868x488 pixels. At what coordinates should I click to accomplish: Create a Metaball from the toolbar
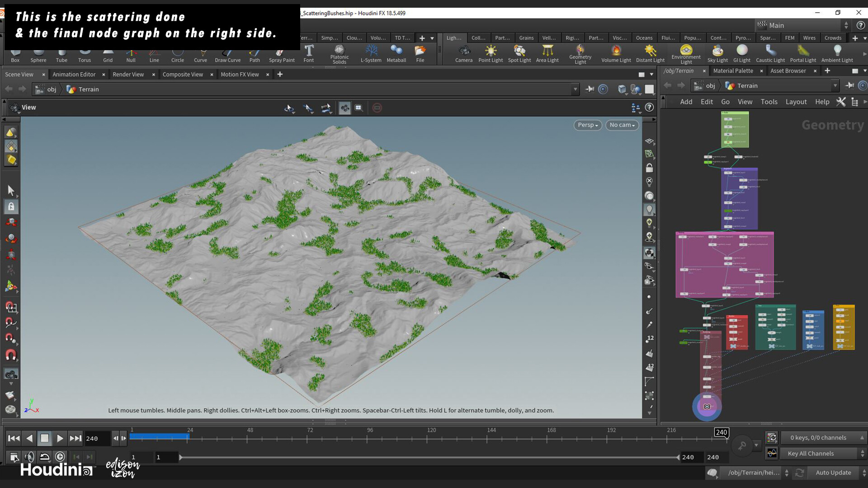(x=396, y=54)
